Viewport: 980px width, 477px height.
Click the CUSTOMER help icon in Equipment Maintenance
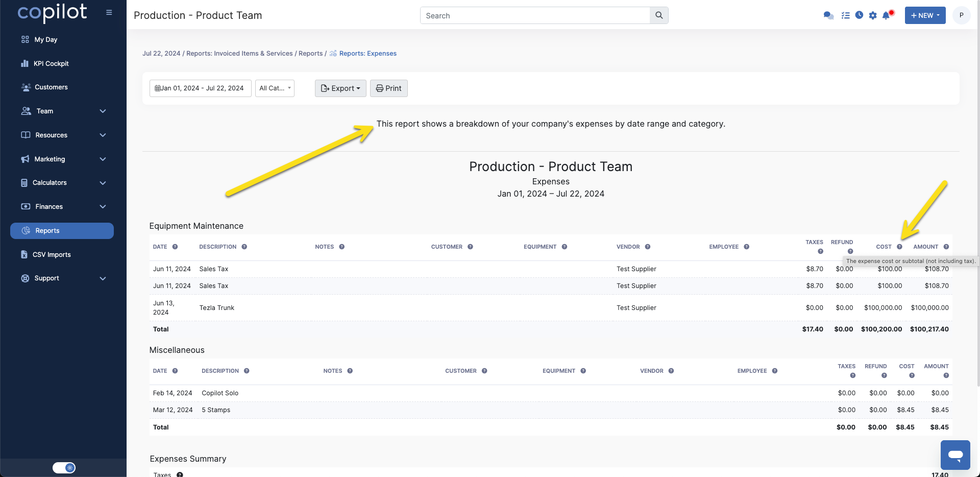point(471,247)
